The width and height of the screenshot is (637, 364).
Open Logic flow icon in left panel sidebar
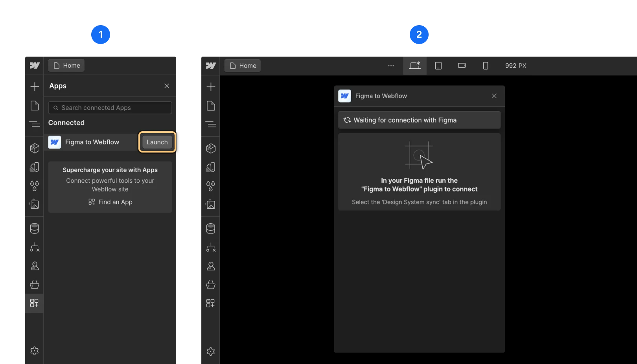pos(35,247)
